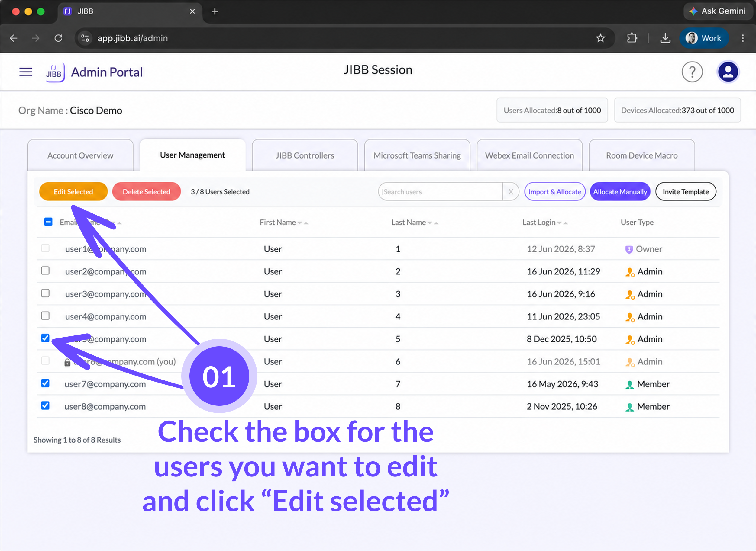Go forward with the browser forward arrow
Image resolution: width=756 pixels, height=551 pixels.
point(36,38)
